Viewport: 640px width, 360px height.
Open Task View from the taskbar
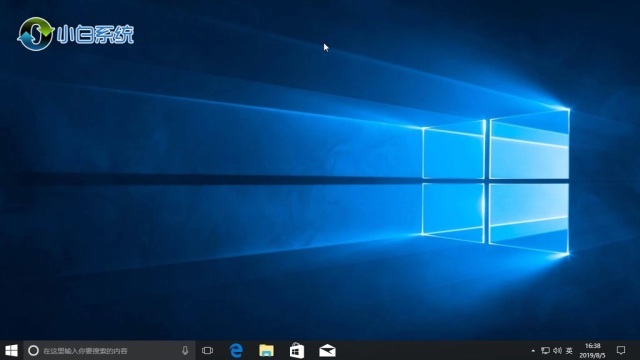(x=207, y=350)
